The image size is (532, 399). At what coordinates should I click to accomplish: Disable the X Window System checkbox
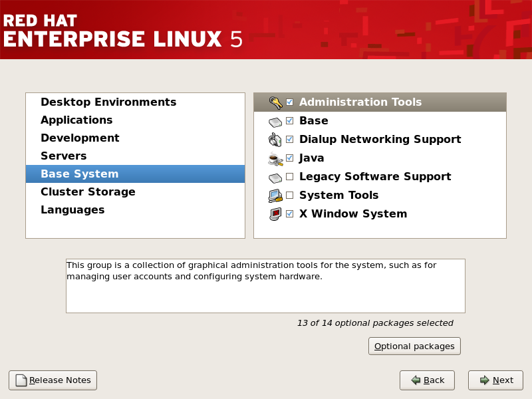(x=289, y=213)
